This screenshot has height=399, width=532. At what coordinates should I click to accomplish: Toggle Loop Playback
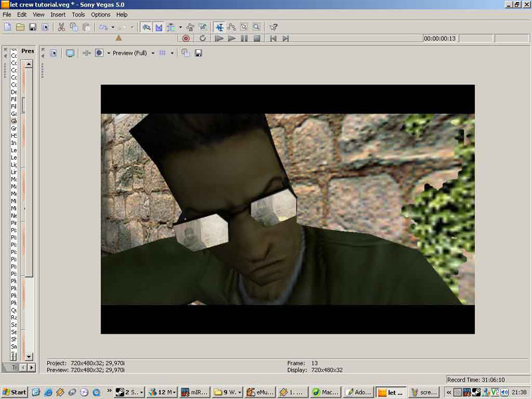203,39
